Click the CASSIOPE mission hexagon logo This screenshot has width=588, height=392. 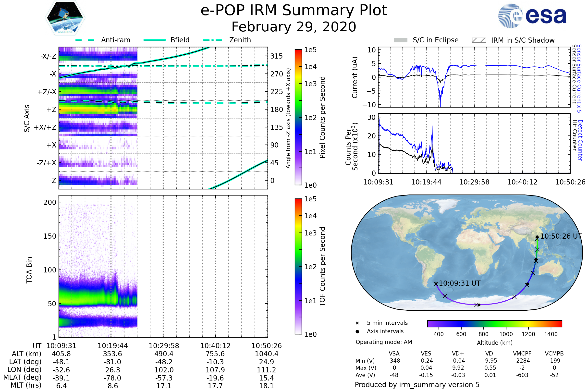coord(65,18)
